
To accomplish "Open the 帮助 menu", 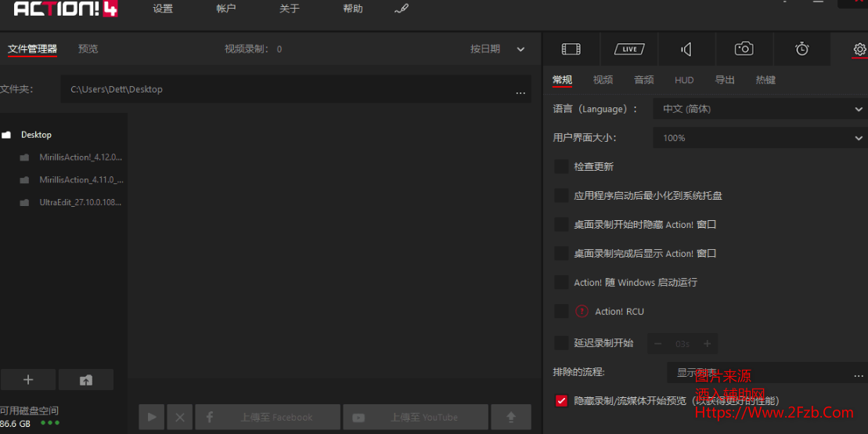I will point(353,9).
